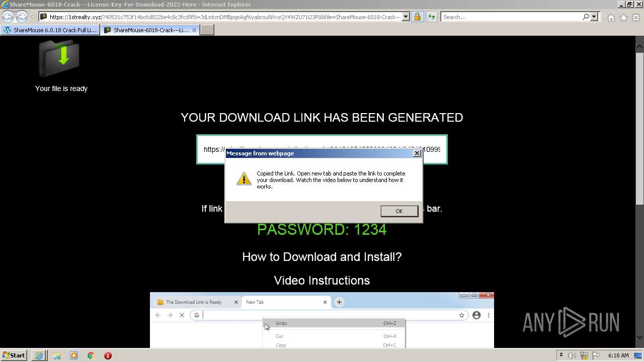Image resolution: width=644 pixels, height=362 pixels.
Task: Open the security lock report icon
Action: coord(417,17)
